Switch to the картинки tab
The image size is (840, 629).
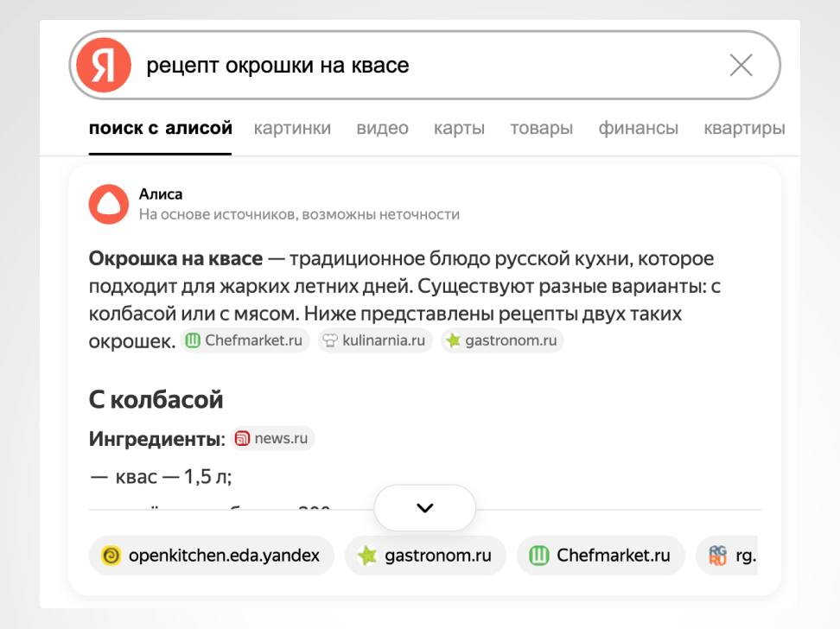(292, 128)
